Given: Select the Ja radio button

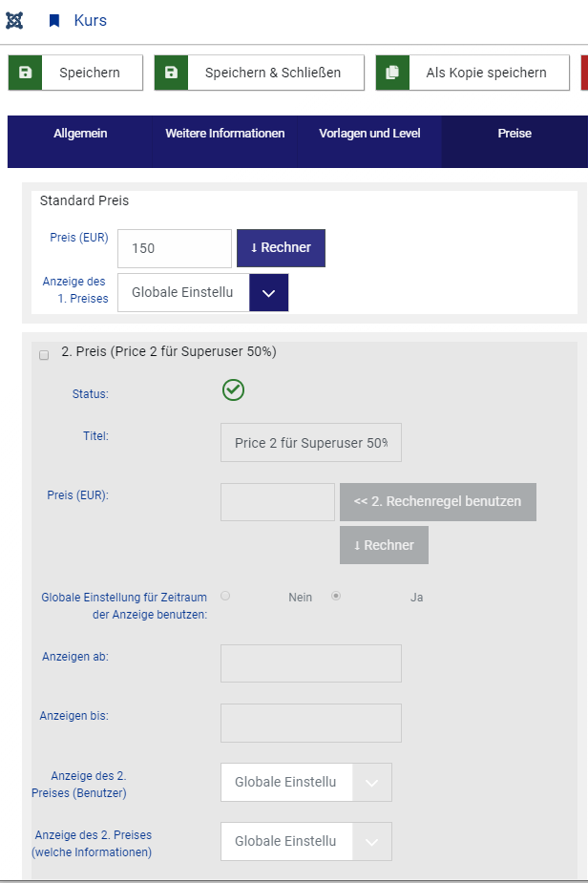Looking at the screenshot, I should [x=336, y=596].
